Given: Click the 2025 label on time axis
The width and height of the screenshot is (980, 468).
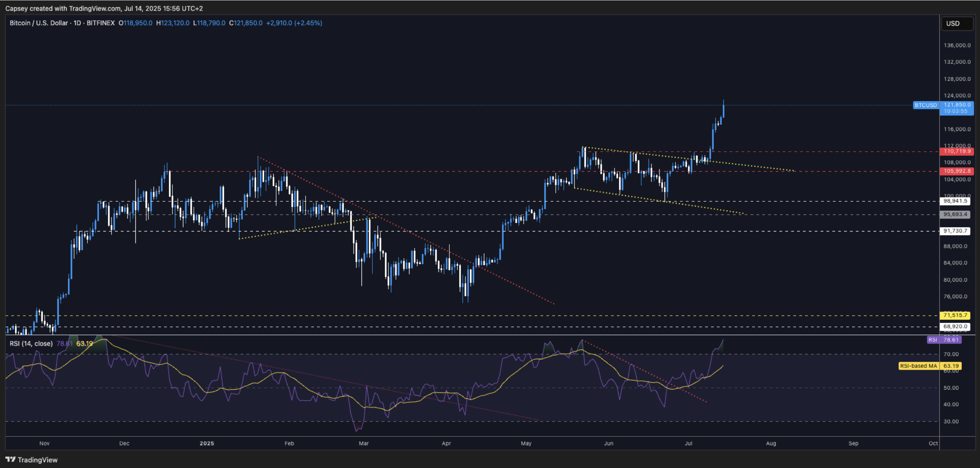Looking at the screenshot, I should (x=207, y=443).
